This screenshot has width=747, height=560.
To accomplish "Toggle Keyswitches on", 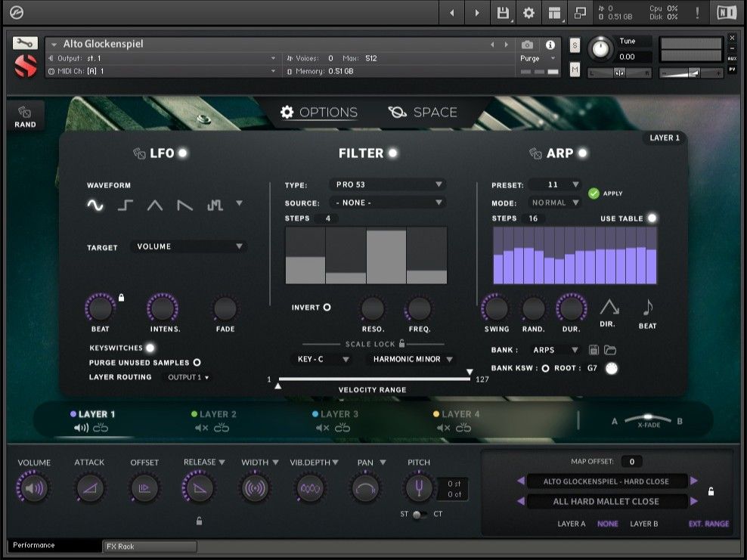I will point(150,348).
